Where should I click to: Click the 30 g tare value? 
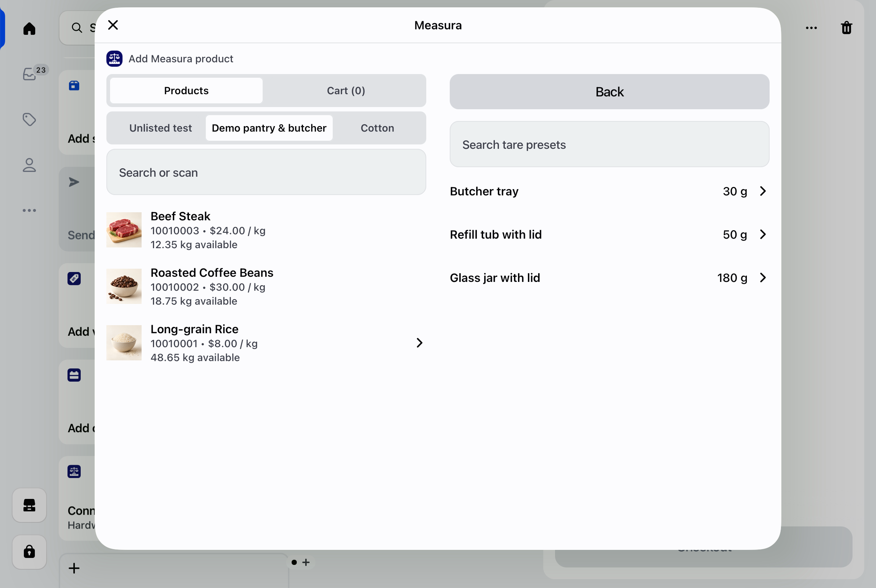tap(735, 191)
